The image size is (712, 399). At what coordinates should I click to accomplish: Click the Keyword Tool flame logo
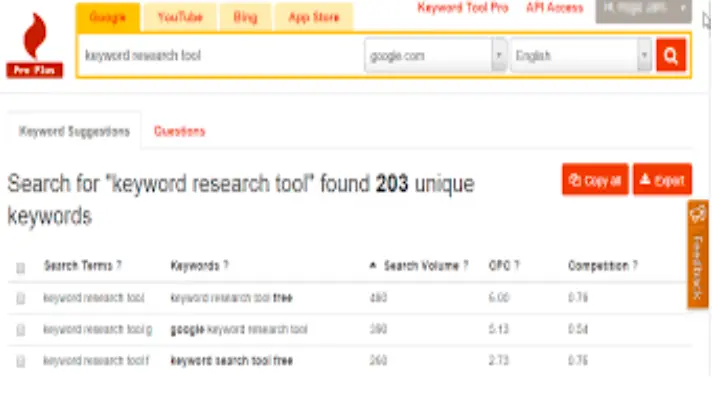tap(35, 36)
